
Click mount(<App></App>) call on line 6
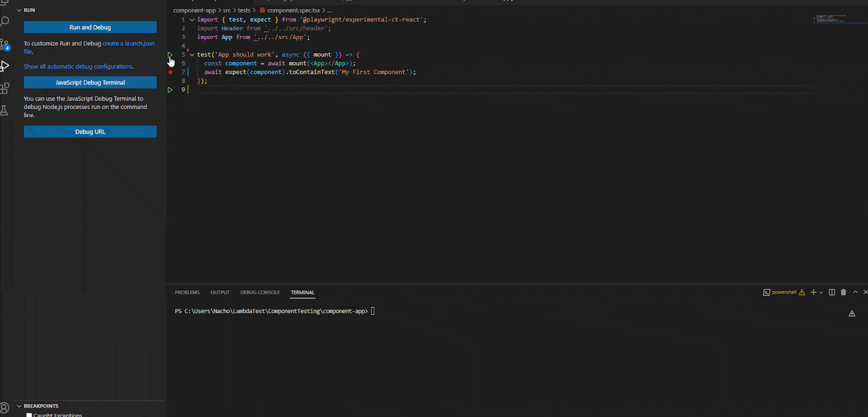coord(321,64)
